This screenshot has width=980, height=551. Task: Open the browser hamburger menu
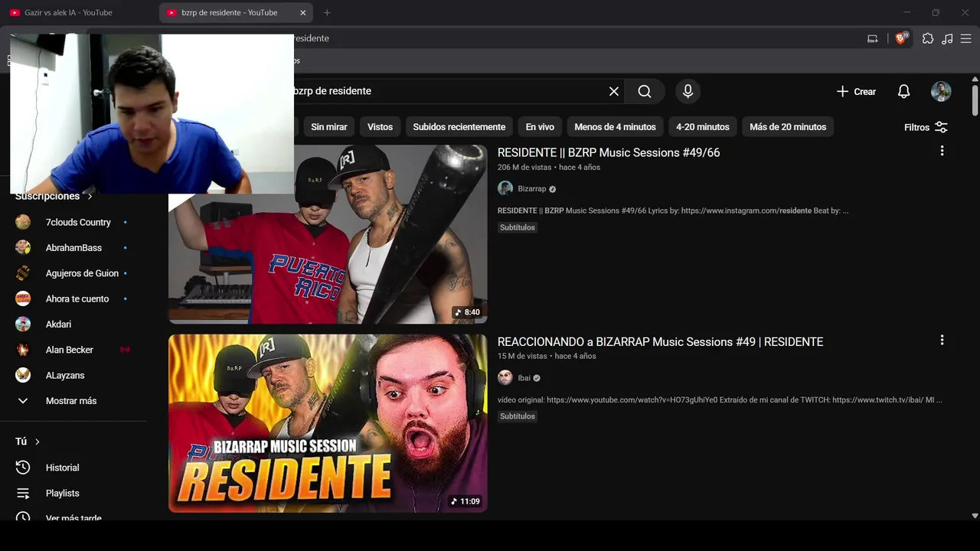tap(965, 38)
